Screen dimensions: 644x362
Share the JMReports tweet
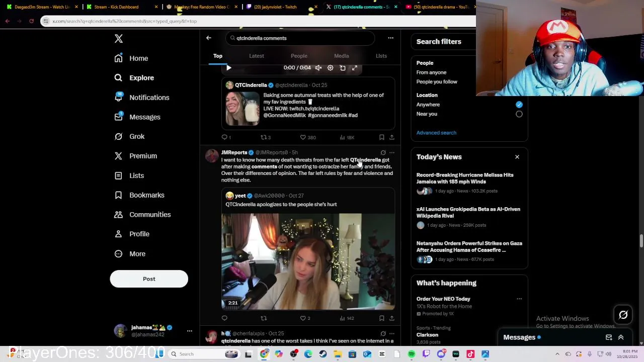(x=392, y=318)
